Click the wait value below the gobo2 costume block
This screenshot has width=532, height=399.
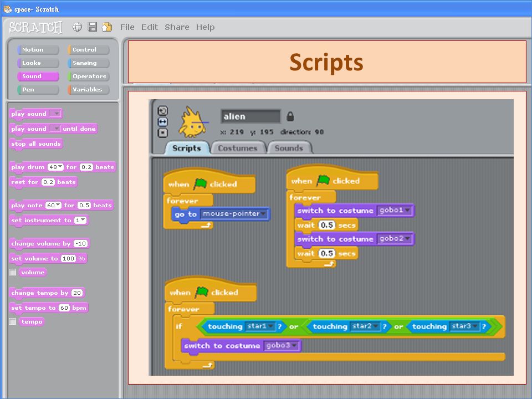(x=327, y=253)
